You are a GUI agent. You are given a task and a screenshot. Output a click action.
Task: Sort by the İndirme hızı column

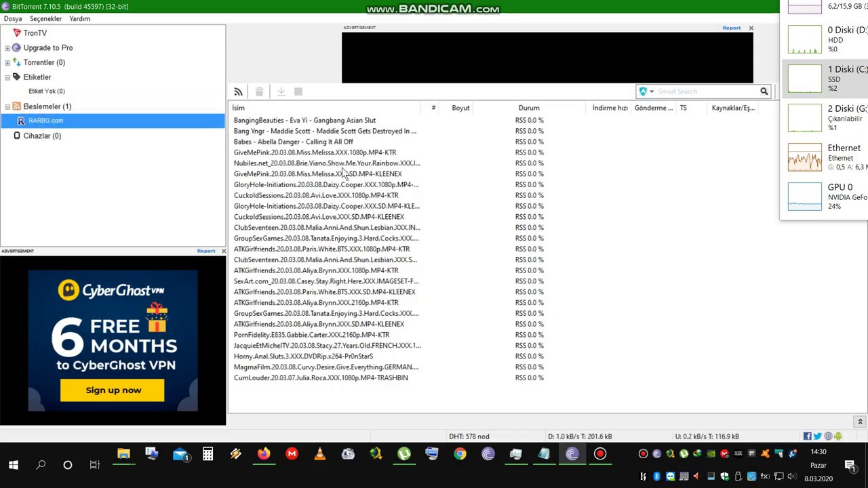[x=610, y=108]
